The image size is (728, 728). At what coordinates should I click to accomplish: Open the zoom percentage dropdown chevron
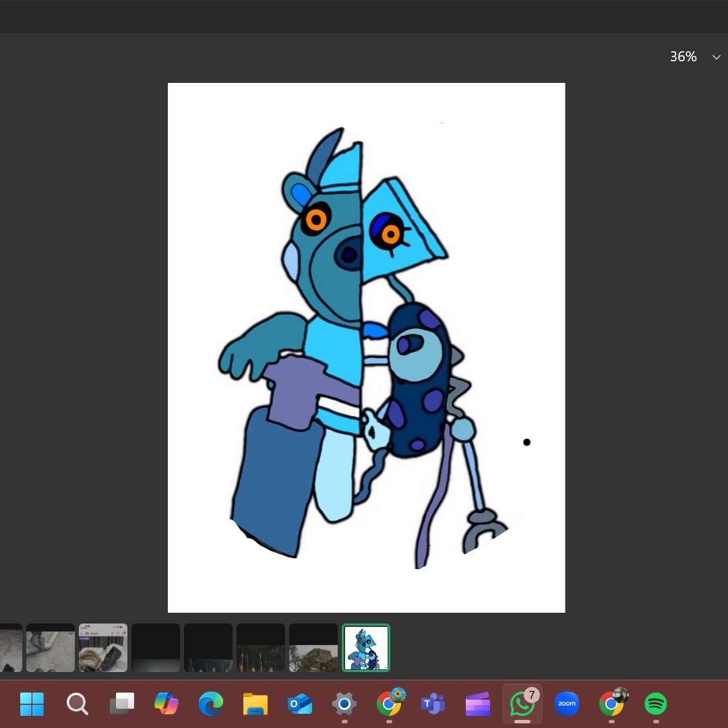pos(716,57)
